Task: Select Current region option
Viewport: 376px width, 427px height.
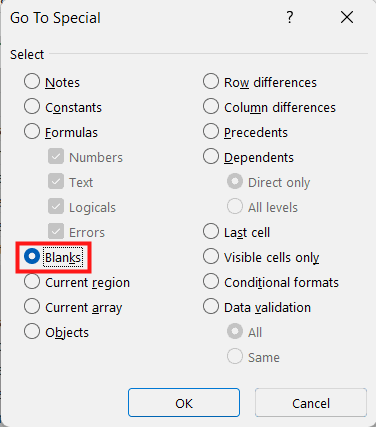Action: pyautogui.click(x=32, y=281)
